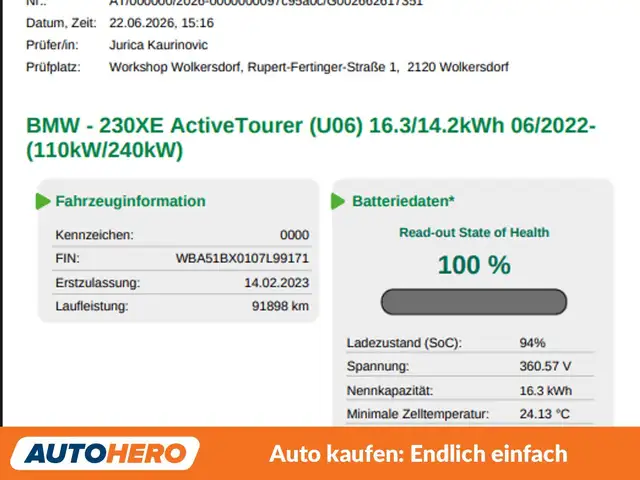Click the FIN label
The height and width of the screenshot is (480, 640).
[67, 258]
